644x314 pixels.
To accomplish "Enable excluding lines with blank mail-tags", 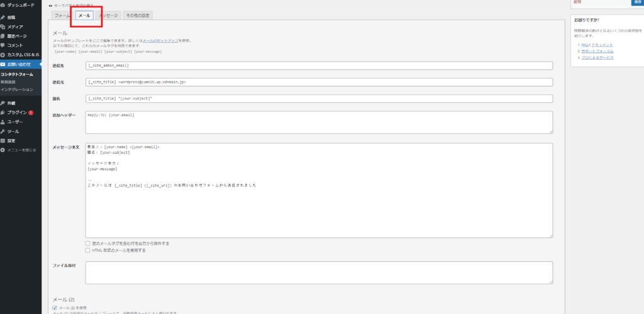I will click(x=87, y=243).
